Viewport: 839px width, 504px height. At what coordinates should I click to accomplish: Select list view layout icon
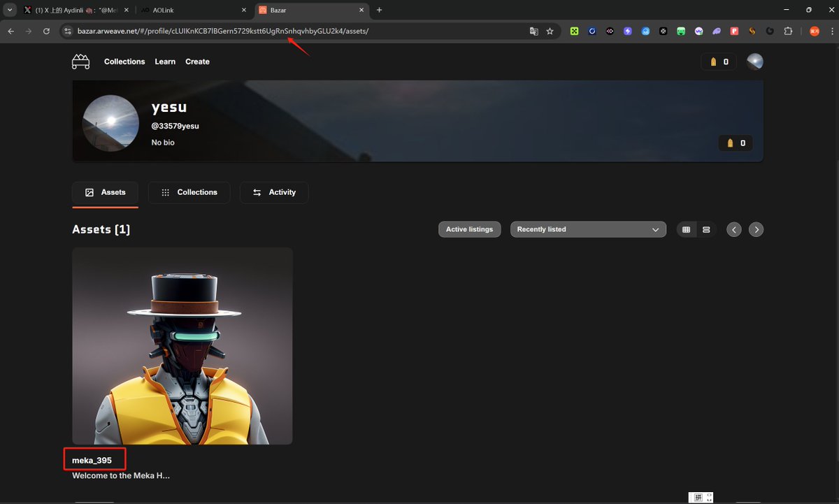click(706, 229)
